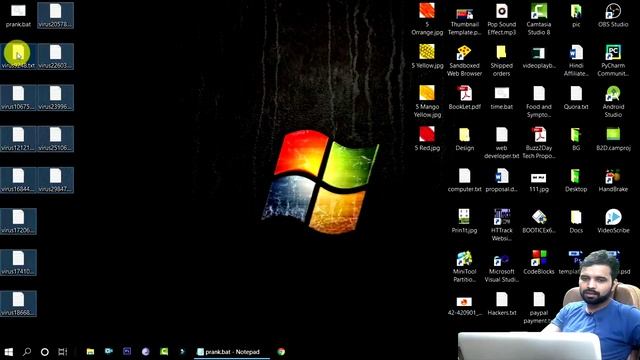Select 5 Mango Yellow.jpg image
Viewport: 640px width, 360px height.
point(427,102)
